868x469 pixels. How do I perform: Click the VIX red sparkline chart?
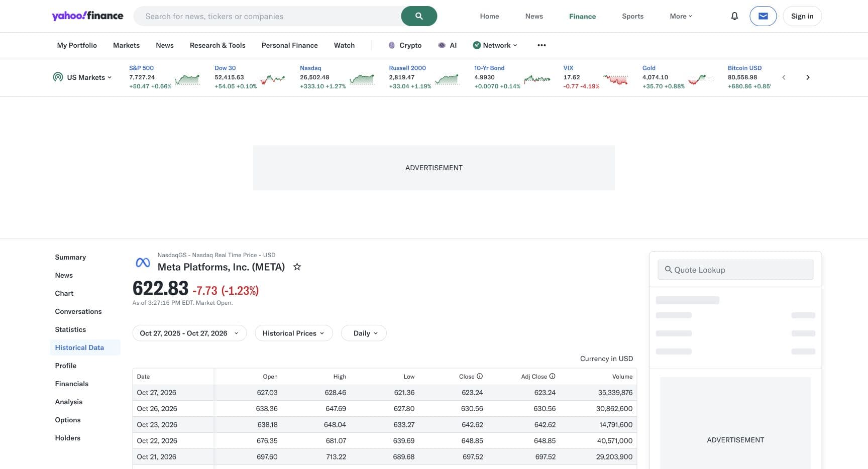[x=615, y=79]
